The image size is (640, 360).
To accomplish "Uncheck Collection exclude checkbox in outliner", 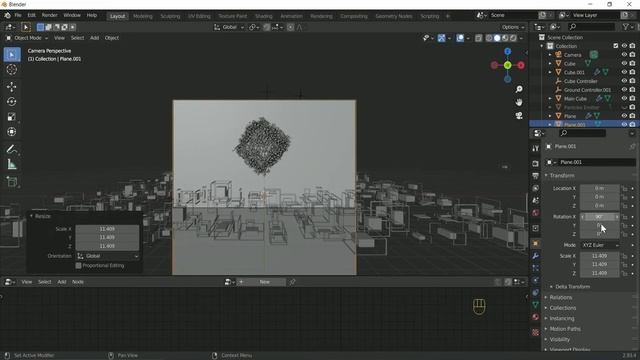I will tap(616, 46).
